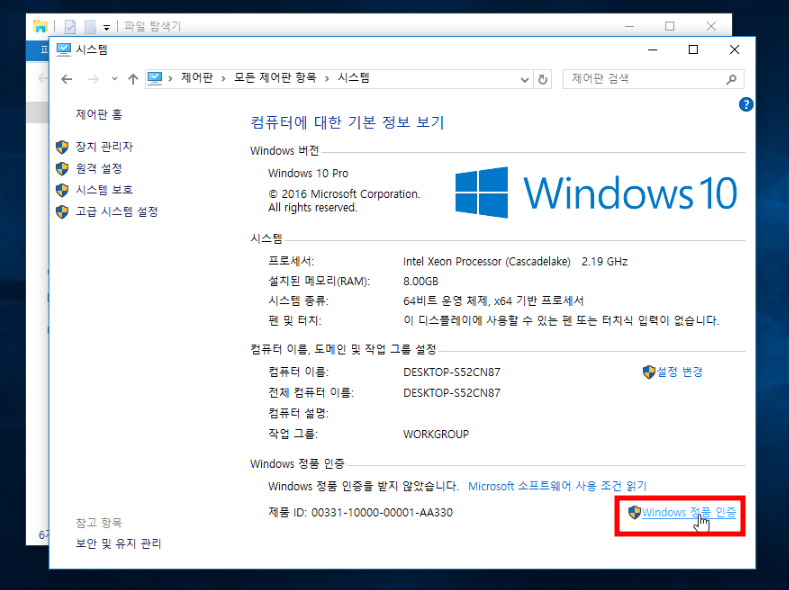Click product ID 00331-10000-00001-AA330 text
The image size is (789, 590).
pyautogui.click(x=382, y=513)
